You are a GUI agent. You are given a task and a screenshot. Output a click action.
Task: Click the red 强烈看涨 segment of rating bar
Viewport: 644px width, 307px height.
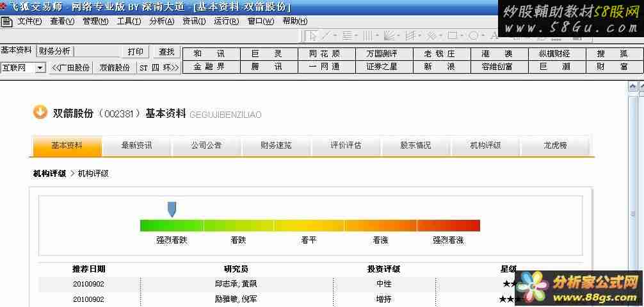pyautogui.click(x=449, y=226)
